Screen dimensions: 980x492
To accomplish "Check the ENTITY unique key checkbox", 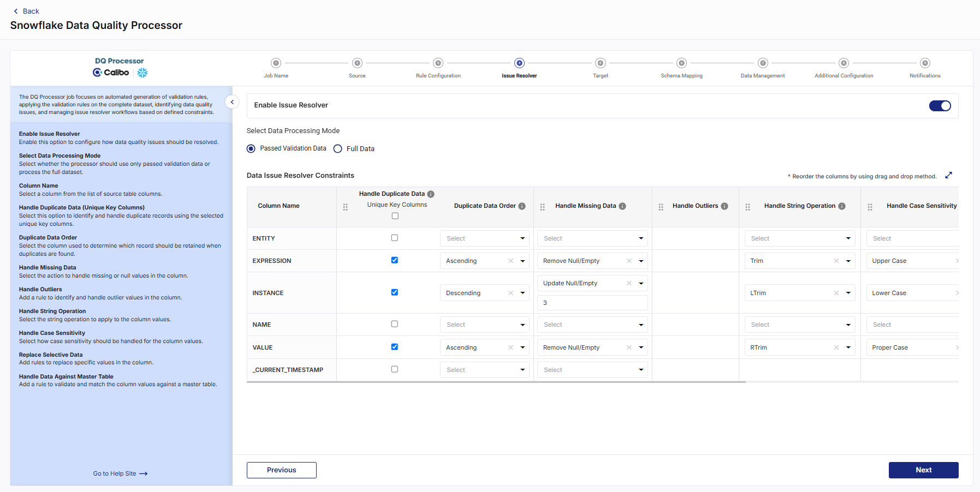I will click(395, 238).
